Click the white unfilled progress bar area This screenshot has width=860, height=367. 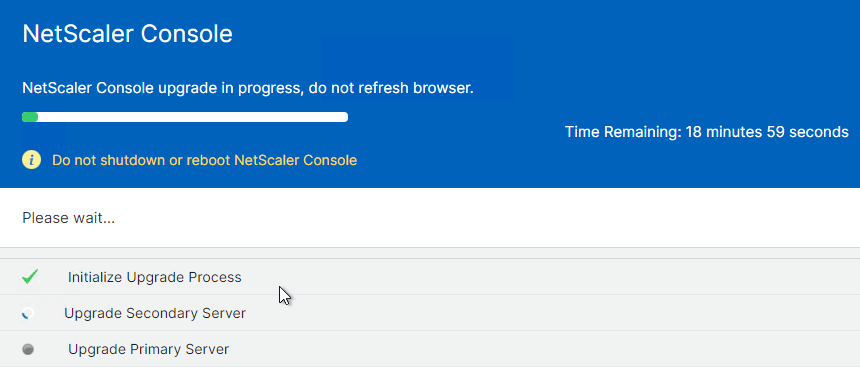tap(193, 117)
